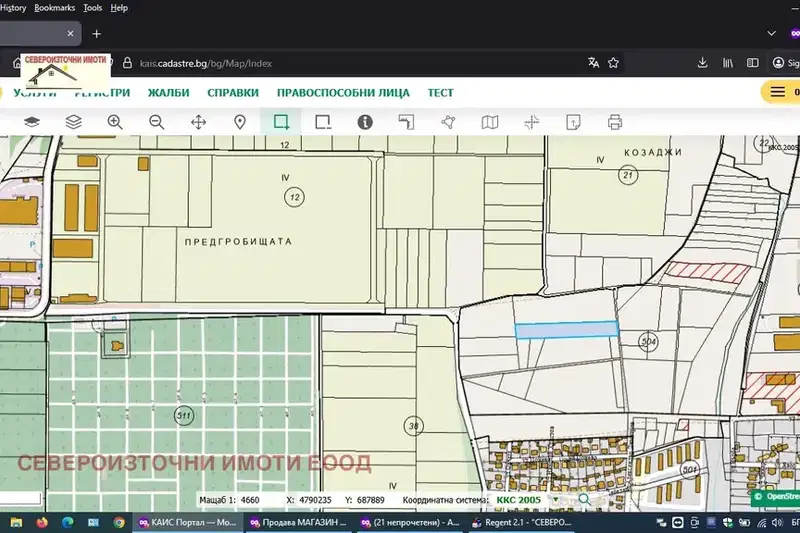Launch Microsoft Edge from taskbar
The height and width of the screenshot is (533, 800).
click(x=67, y=522)
